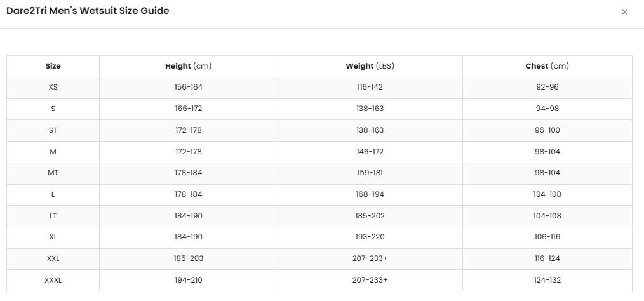Viewport: 644px width, 301px height.
Task: Click the 146-172 weight cell
Action: (370, 152)
